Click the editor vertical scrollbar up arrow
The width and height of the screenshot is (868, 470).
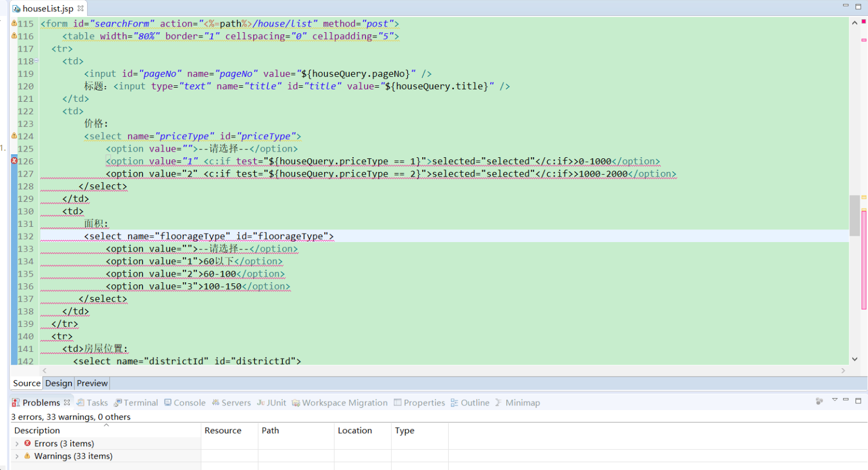pyautogui.click(x=854, y=23)
